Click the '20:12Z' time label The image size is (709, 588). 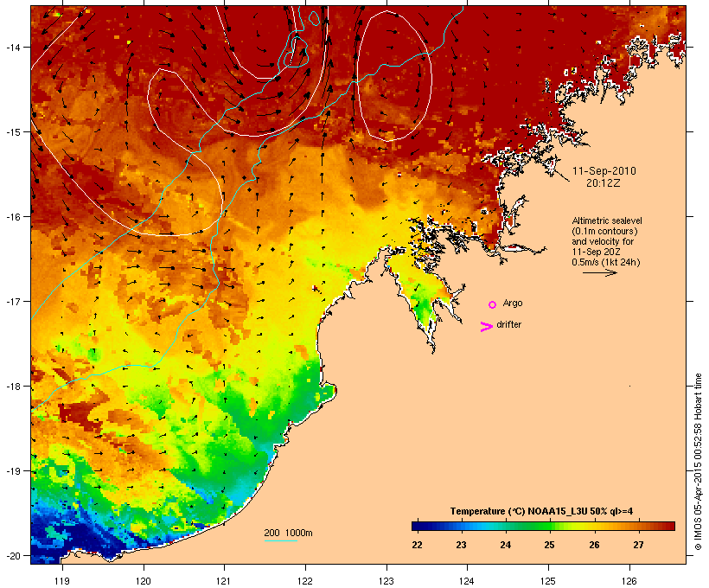coord(604,183)
